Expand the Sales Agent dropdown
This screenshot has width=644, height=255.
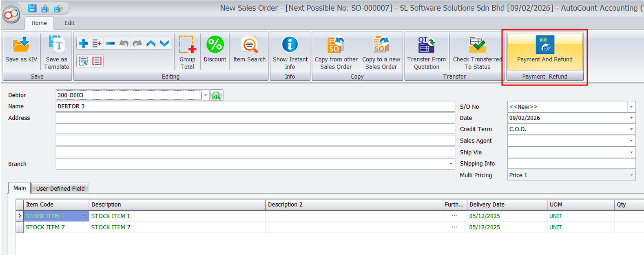(631, 141)
